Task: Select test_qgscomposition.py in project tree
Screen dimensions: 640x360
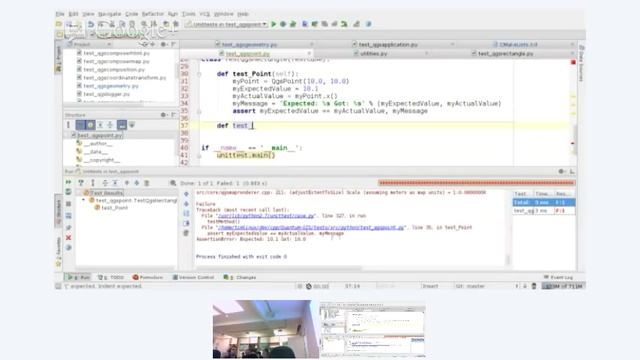Action: (x=113, y=69)
